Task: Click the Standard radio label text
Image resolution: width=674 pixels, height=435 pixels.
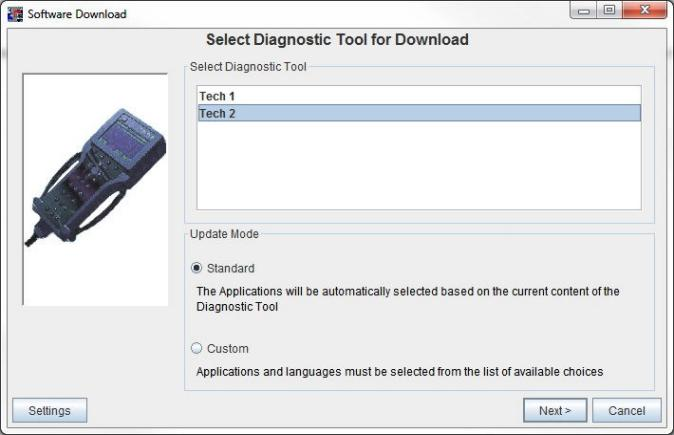Action: click(231, 268)
